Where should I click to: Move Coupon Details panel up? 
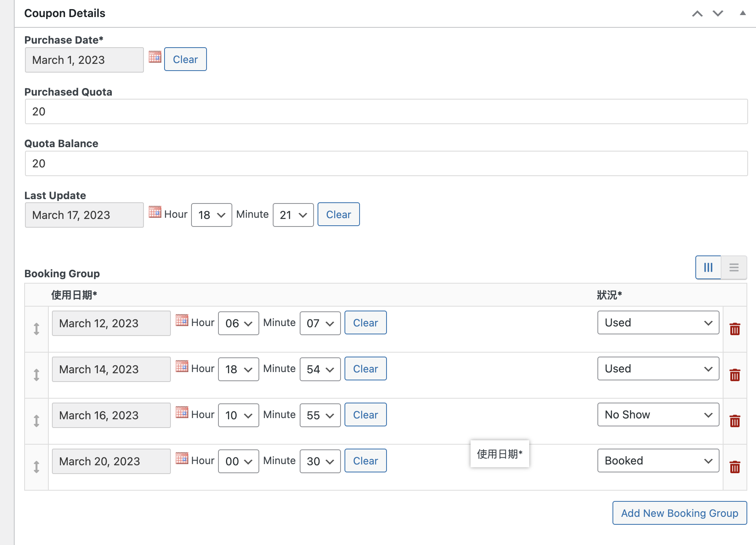[x=697, y=14]
